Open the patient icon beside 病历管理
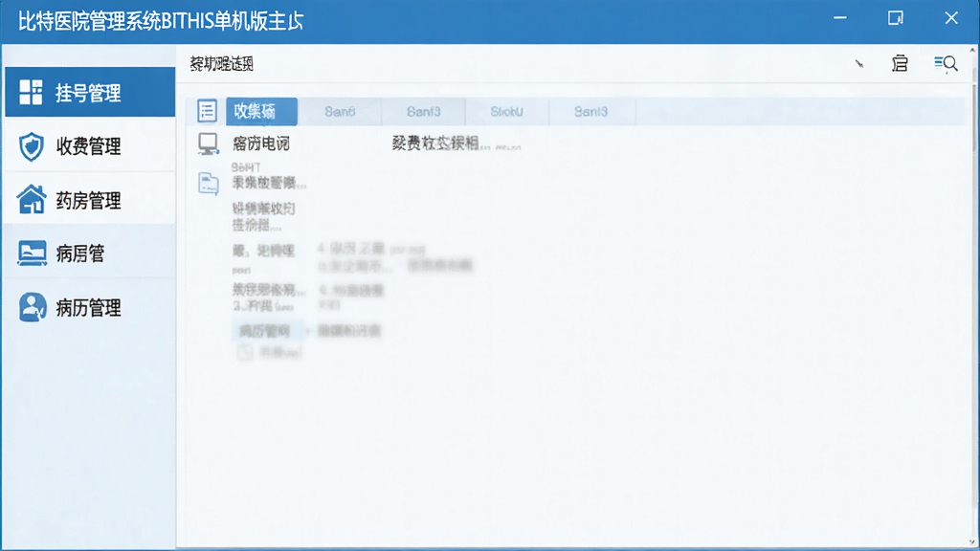Viewport: 980px width, 551px height. click(32, 307)
